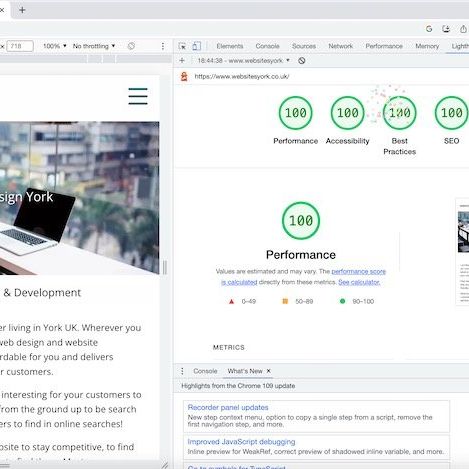469x469 pixels.
Task: Open the Lighthouse tab
Action: click(x=460, y=46)
